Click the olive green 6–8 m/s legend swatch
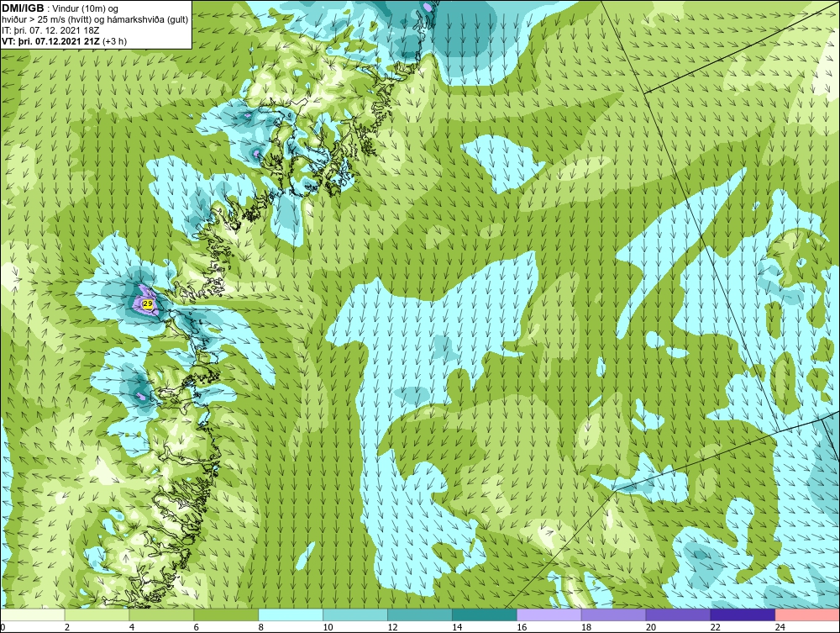840x633 pixels. click(226, 615)
